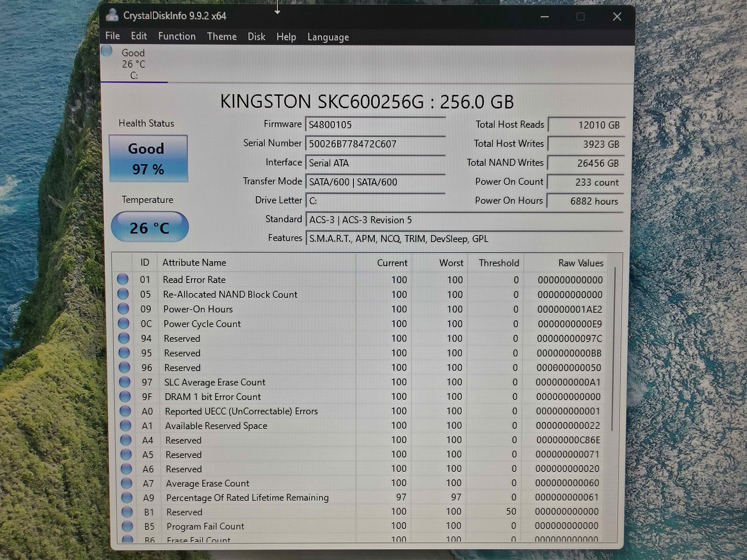Screen dimensions: 747x560
Task: Click the Transfer Mode field SATA/600
Action: click(x=375, y=182)
